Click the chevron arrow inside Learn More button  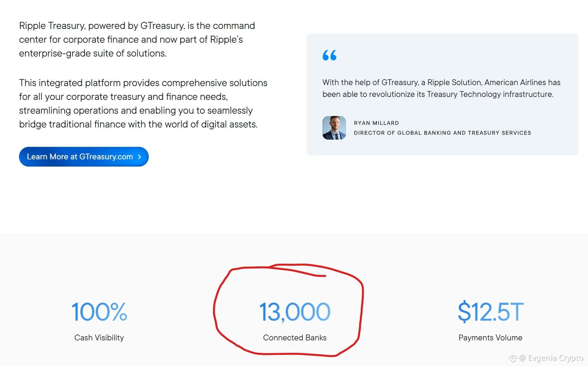point(140,157)
